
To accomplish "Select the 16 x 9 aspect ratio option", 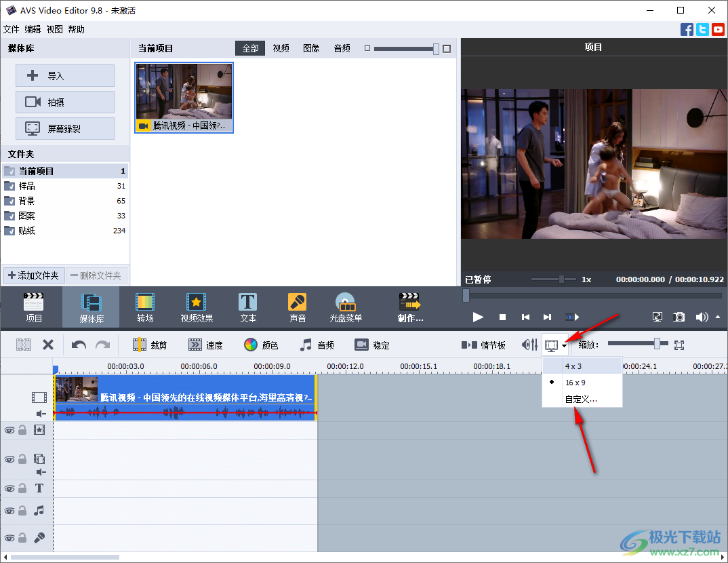I will 582,383.
